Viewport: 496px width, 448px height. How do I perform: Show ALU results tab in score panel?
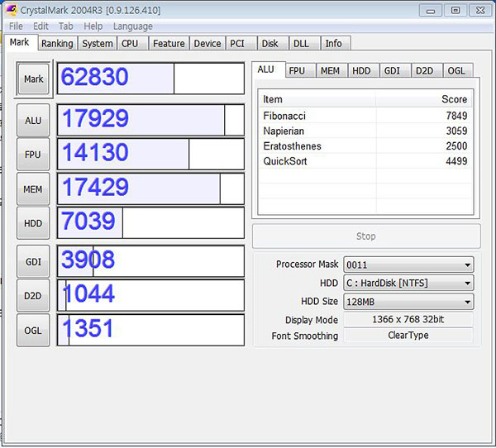point(269,69)
